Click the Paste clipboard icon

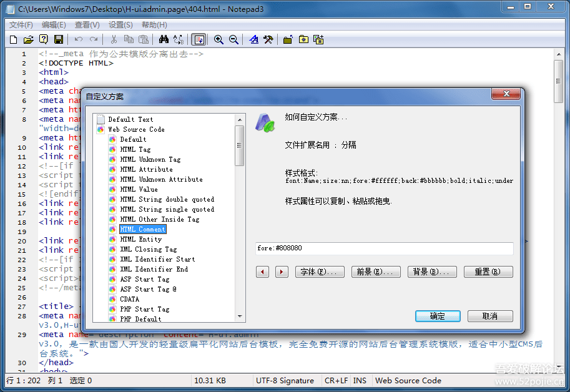(144, 39)
